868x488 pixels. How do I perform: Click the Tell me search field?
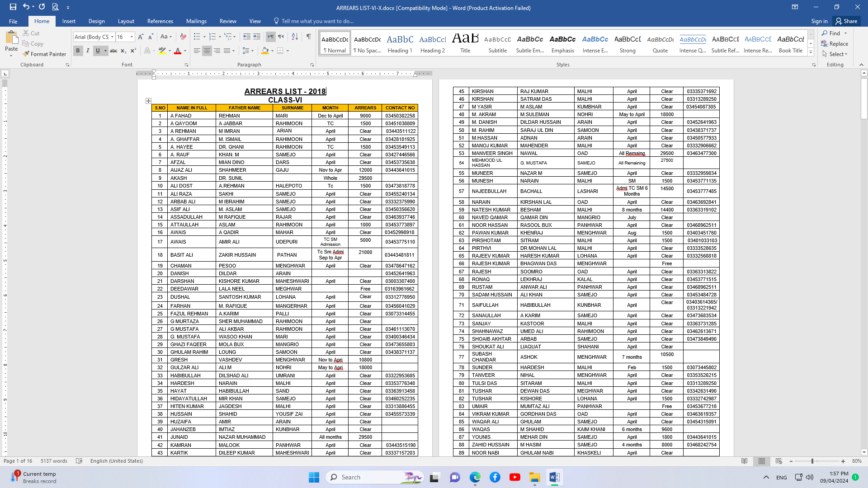click(317, 21)
